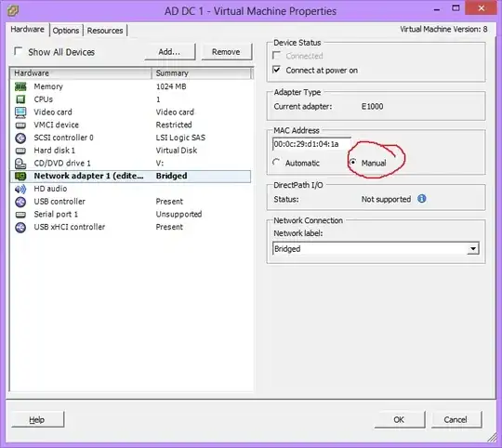Click the LSI Logic SAS summary value
Viewport: 502px width, 448px height.
[x=180, y=138]
